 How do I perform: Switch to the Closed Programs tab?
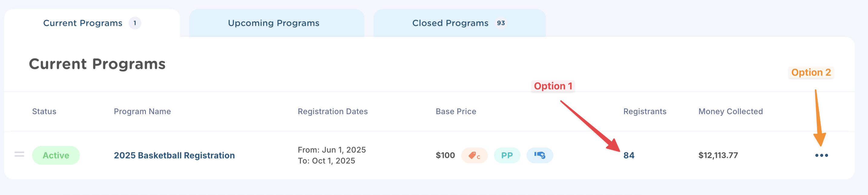click(x=459, y=23)
